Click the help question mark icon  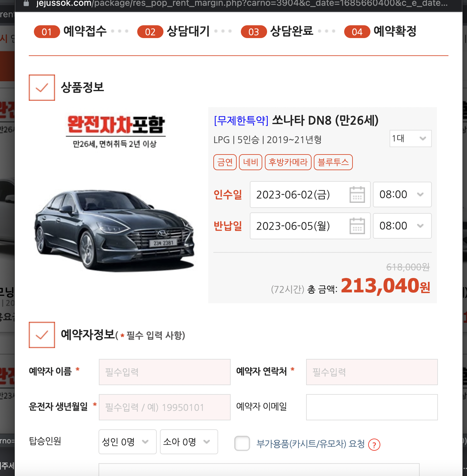tap(374, 445)
